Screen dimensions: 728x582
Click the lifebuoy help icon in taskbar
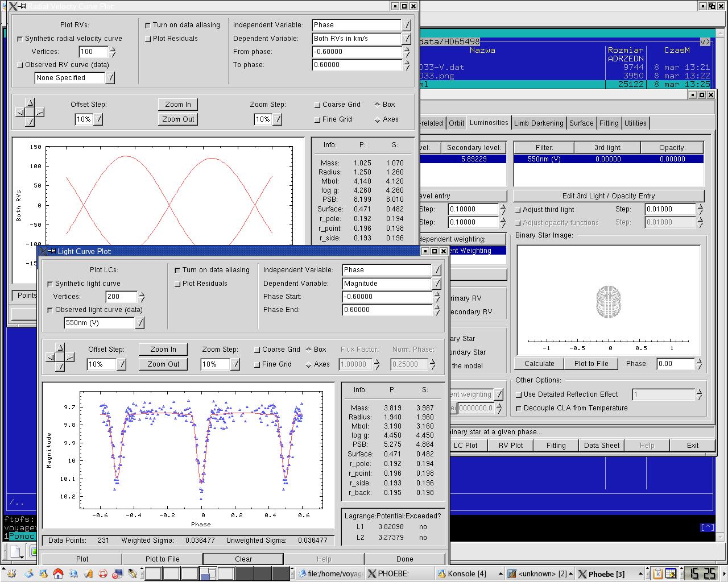tap(103, 573)
